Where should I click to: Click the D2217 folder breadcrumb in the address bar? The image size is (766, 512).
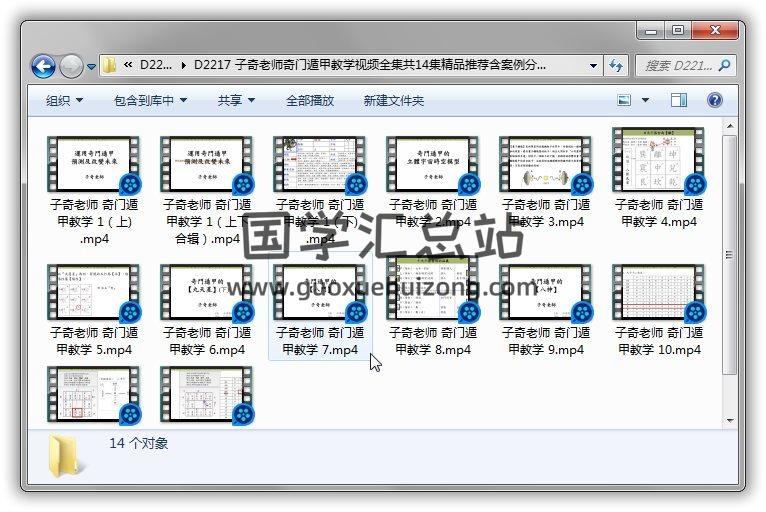pyautogui.click(x=370, y=64)
